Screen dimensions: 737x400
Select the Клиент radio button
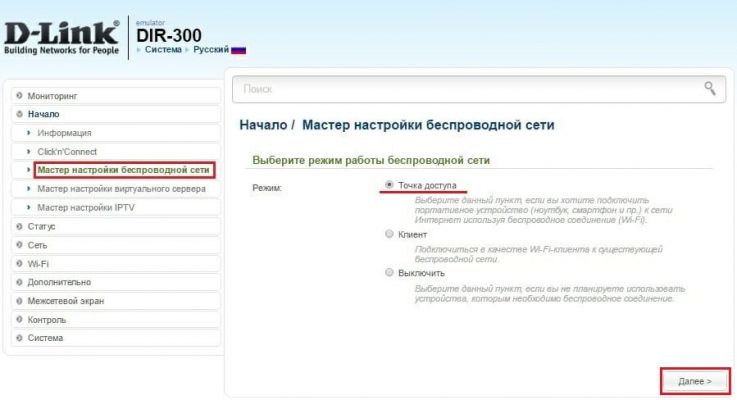coord(389,234)
